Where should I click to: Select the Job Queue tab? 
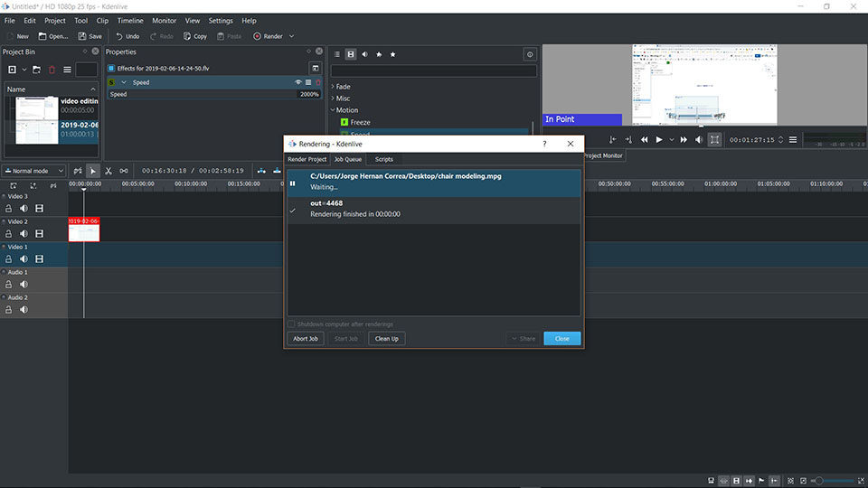(x=347, y=159)
